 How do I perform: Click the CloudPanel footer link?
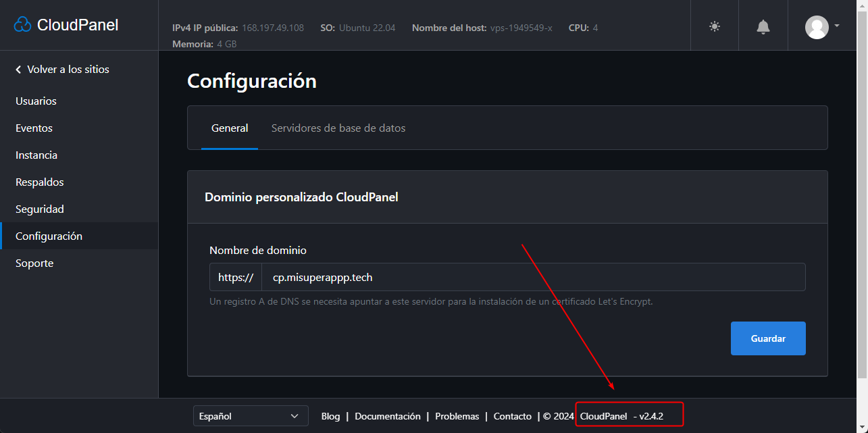click(x=604, y=416)
